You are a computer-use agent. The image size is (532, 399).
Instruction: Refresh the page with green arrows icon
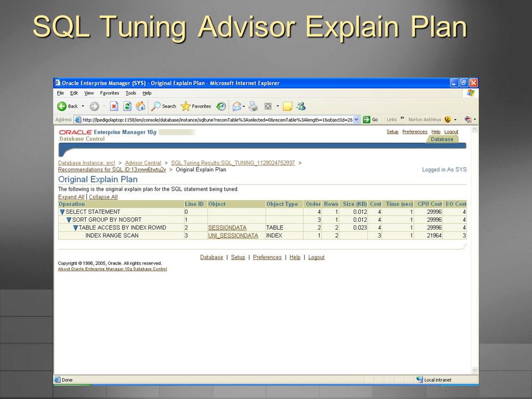click(x=127, y=106)
